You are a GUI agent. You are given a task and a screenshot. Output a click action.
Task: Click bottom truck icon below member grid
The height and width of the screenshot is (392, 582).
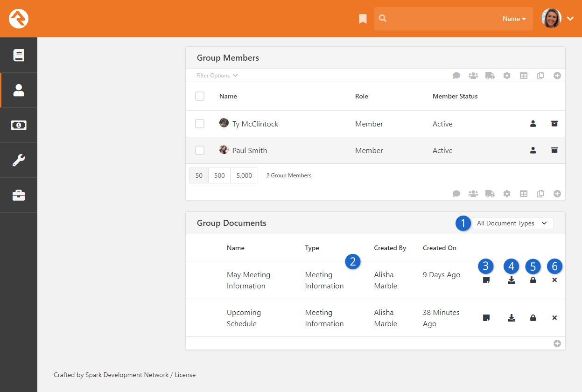[x=490, y=194]
